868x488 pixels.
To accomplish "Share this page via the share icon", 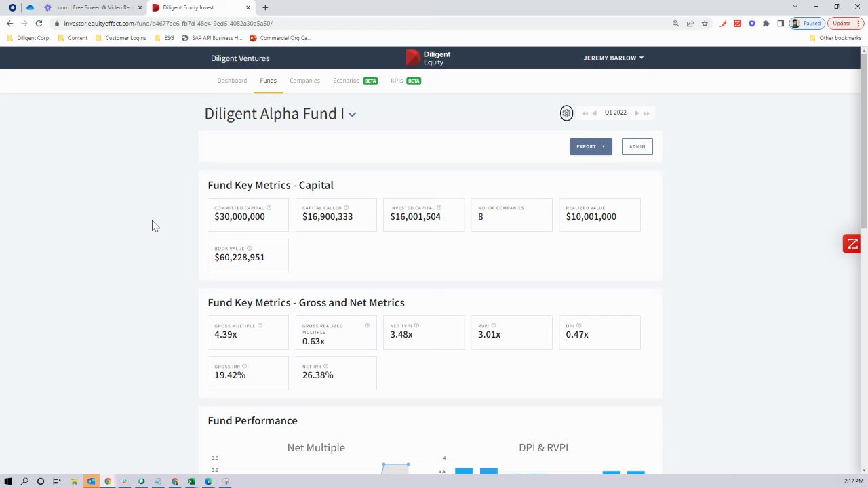I will (690, 24).
